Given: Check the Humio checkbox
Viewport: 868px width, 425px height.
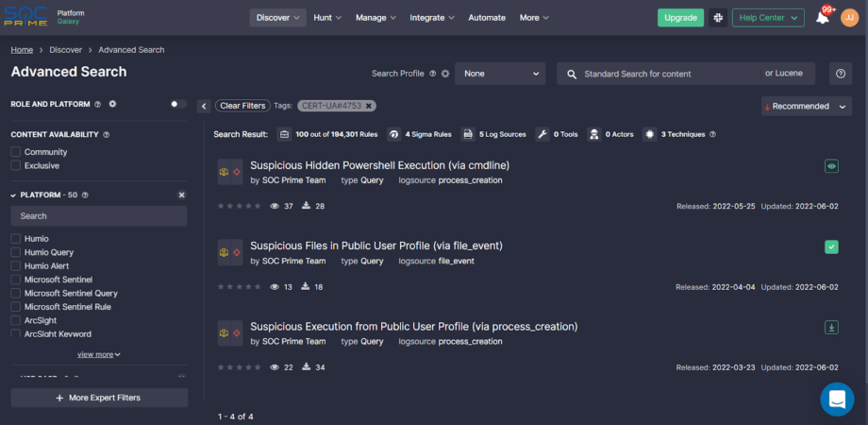Looking at the screenshot, I should click(x=15, y=239).
